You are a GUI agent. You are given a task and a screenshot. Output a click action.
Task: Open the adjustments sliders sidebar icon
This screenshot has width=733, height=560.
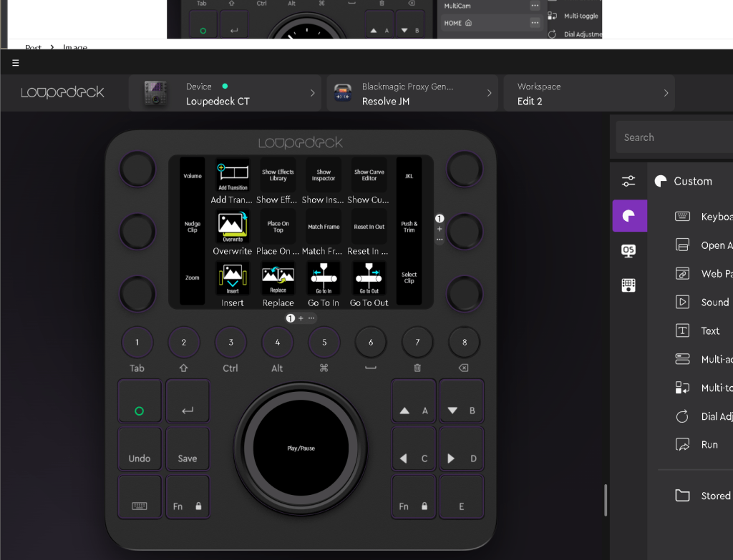point(628,181)
